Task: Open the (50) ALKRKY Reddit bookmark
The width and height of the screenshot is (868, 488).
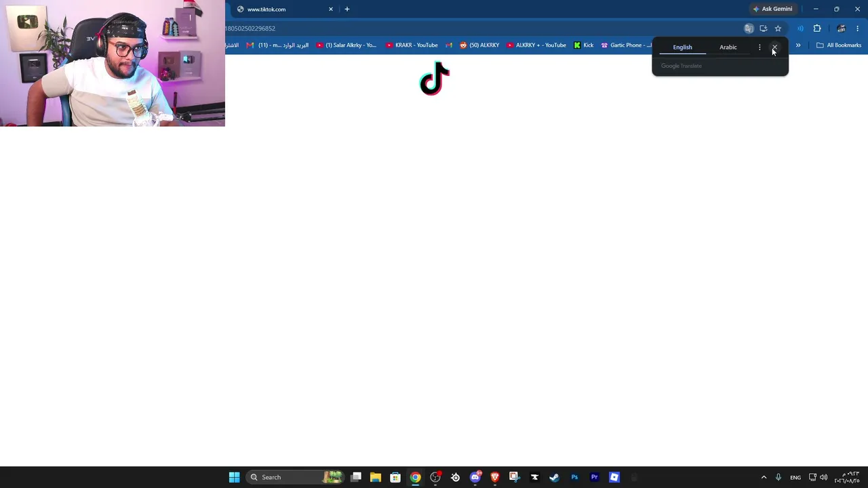Action: click(479, 45)
